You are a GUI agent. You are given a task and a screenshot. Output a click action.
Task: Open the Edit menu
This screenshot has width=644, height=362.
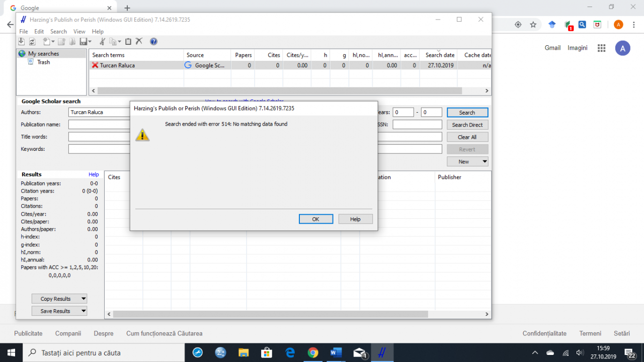pos(39,32)
